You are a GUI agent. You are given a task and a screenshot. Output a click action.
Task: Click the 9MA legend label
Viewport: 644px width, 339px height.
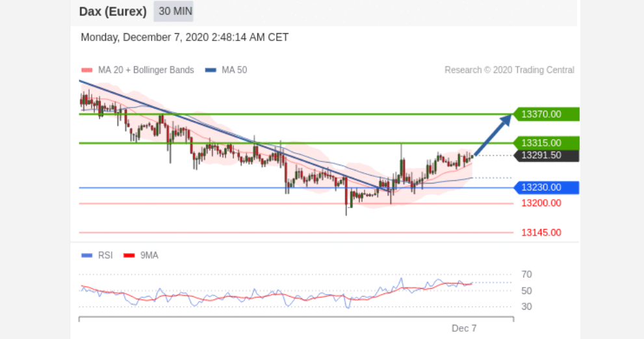click(x=149, y=256)
